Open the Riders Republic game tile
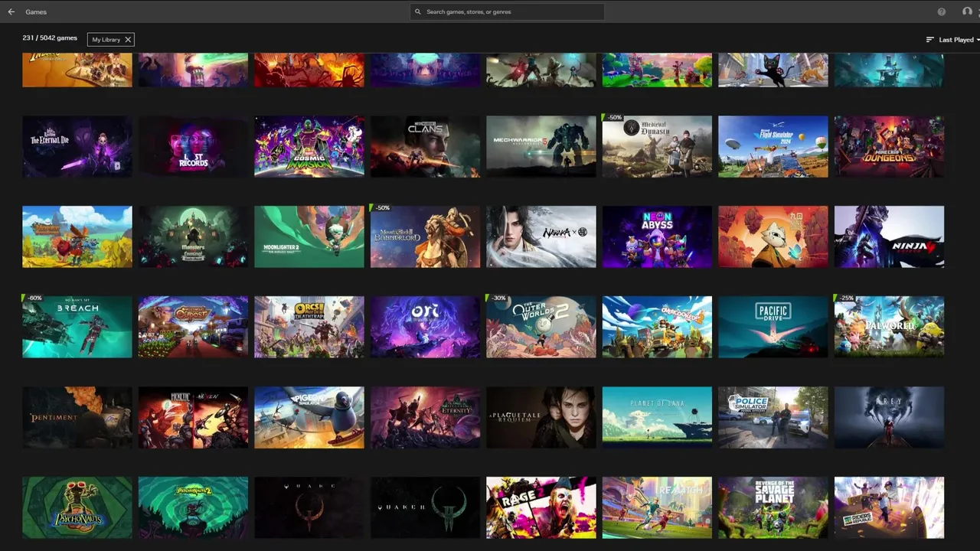980x551 pixels. tap(889, 507)
